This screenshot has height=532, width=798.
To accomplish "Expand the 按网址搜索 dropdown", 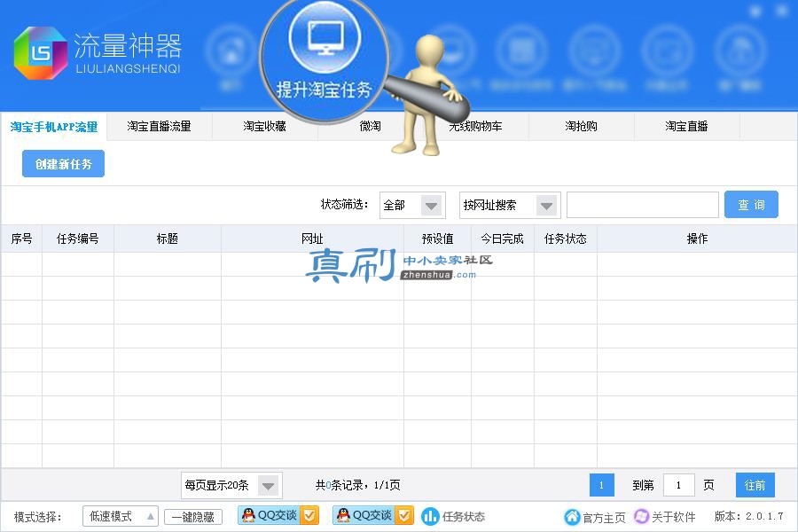I will 510,205.
